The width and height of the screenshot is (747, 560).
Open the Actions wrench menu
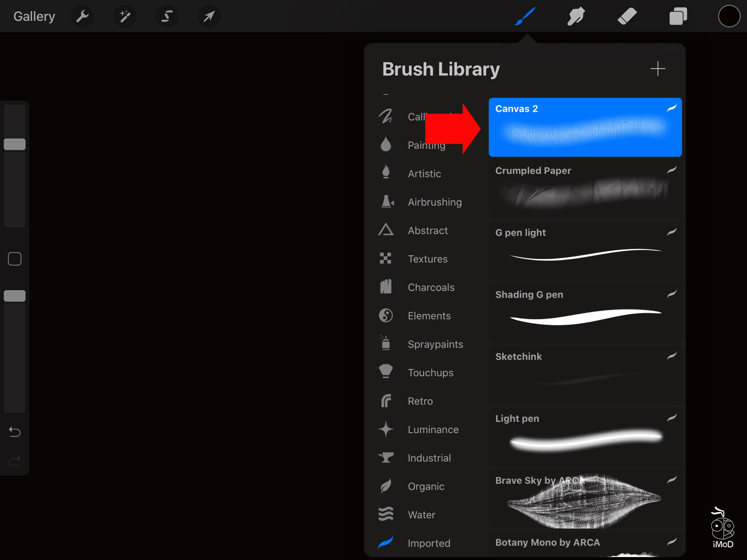coord(82,16)
